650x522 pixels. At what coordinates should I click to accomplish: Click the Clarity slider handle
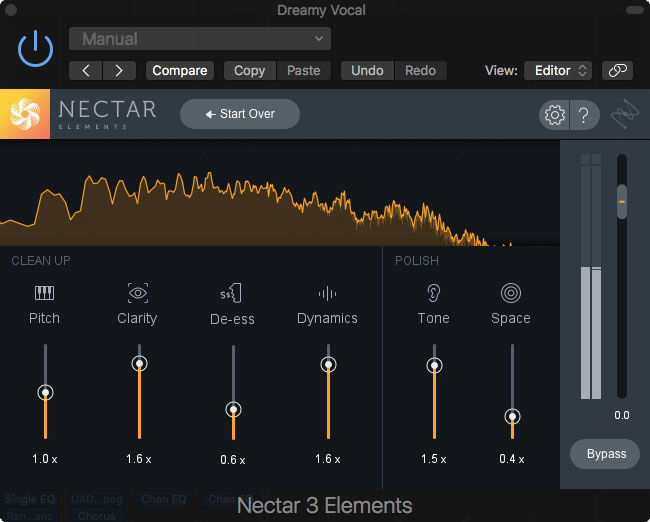pos(140,364)
